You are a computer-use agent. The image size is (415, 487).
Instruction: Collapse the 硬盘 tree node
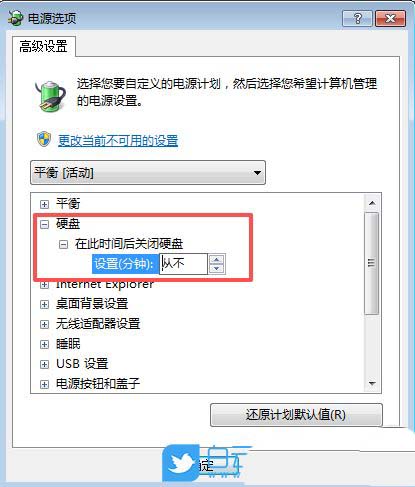point(44,224)
